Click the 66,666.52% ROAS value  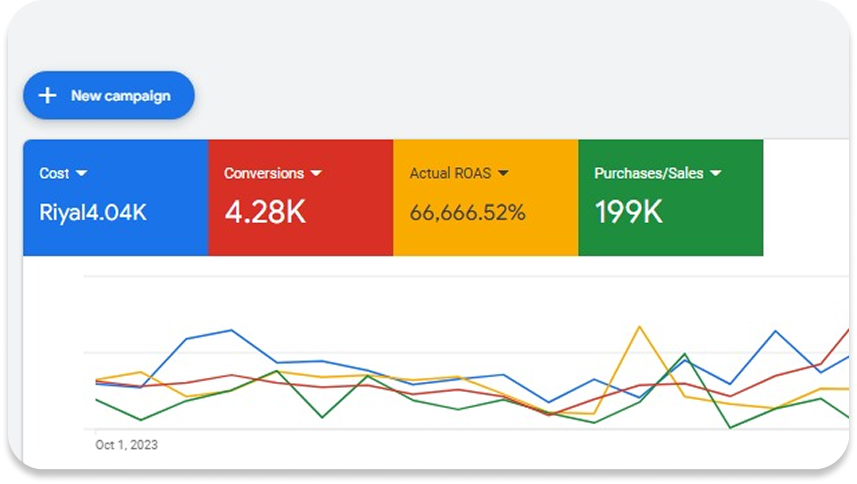pyautogui.click(x=467, y=212)
